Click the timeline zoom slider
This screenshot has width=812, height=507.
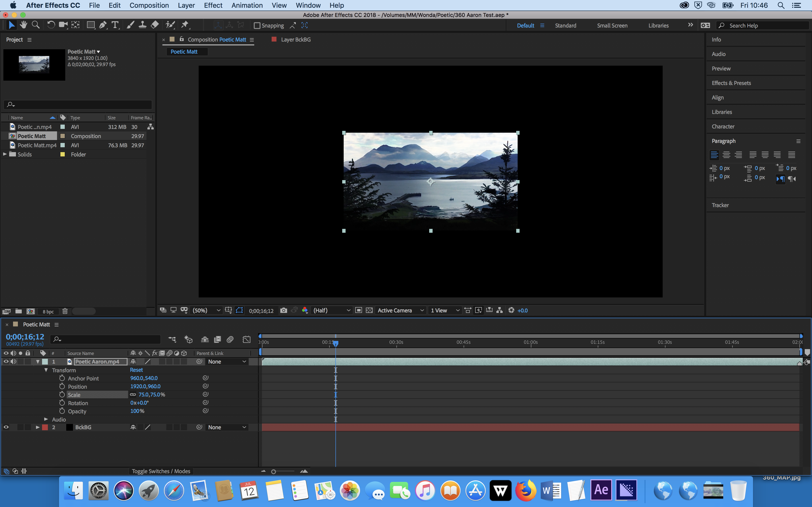274,472
